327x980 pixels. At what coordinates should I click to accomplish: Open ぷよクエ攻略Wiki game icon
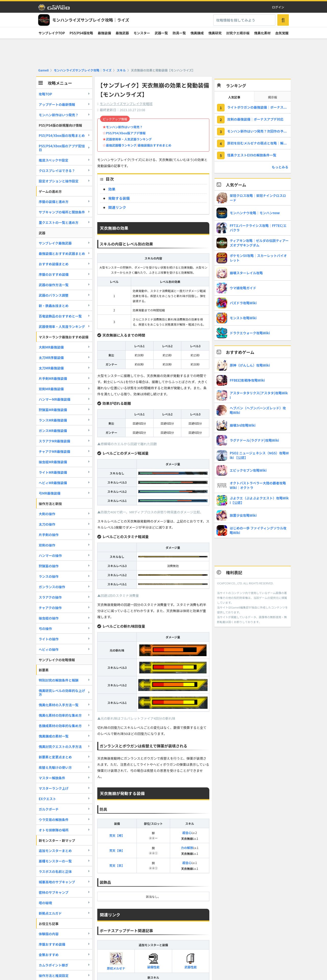[222, 500]
